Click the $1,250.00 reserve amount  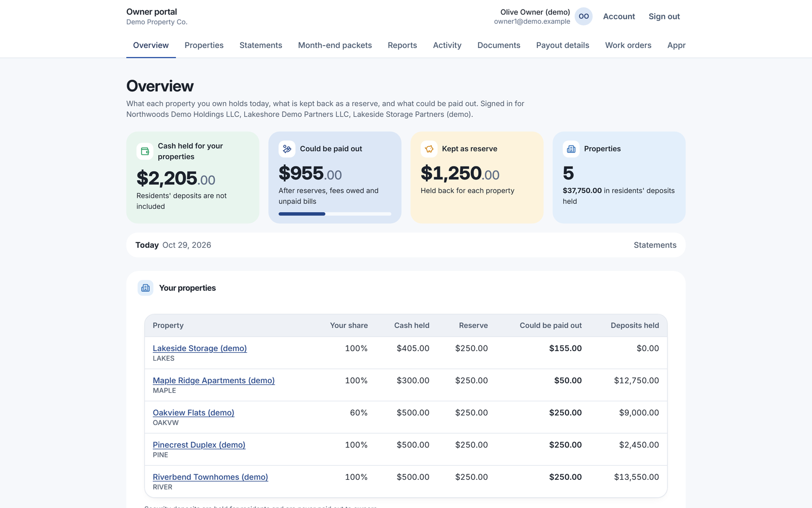click(460, 173)
